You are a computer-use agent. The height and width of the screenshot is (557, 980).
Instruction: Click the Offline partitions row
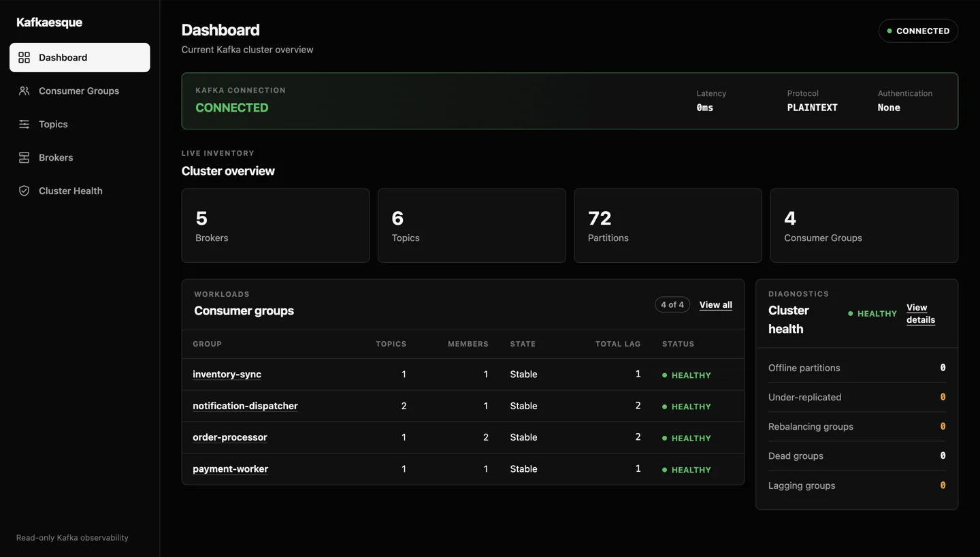pyautogui.click(x=857, y=368)
